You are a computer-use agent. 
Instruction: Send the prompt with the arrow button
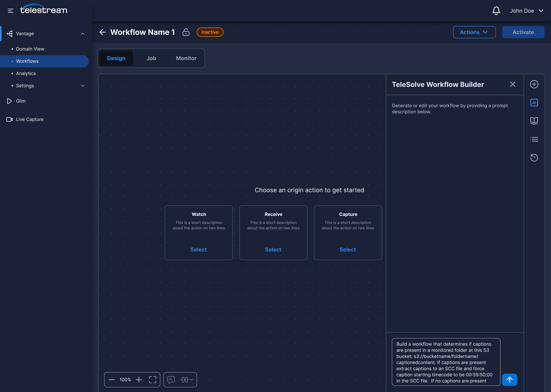click(509, 380)
